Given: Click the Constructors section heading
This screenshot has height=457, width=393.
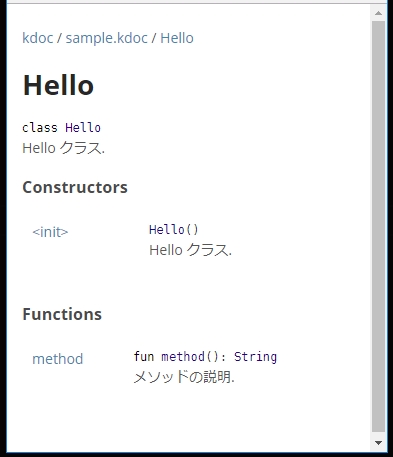Looking at the screenshot, I should click(75, 187).
